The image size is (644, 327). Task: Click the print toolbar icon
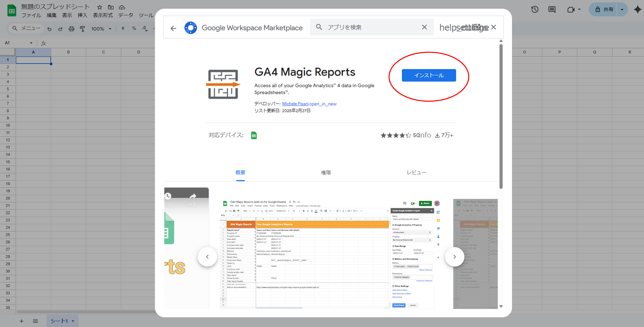click(x=71, y=29)
